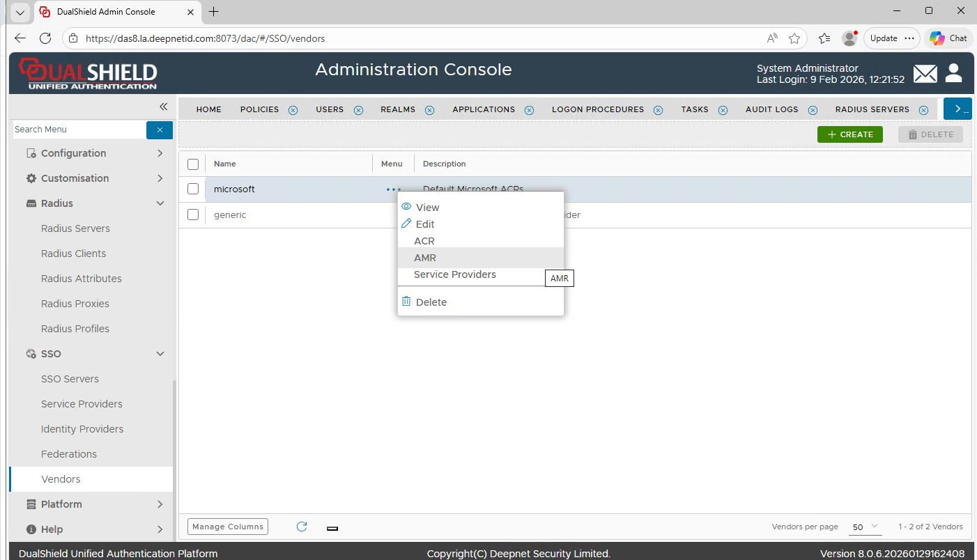Click the three-dots menu for microsoft vendor
The image size is (977, 560).
click(x=393, y=189)
